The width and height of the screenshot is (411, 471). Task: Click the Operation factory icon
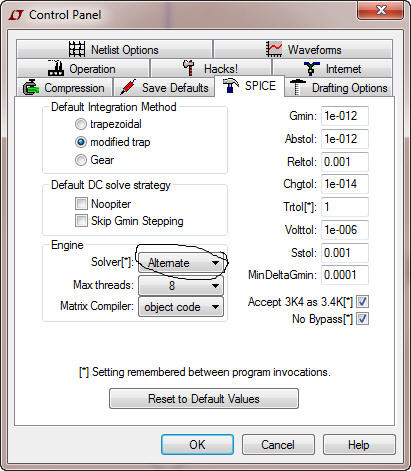click(x=56, y=68)
